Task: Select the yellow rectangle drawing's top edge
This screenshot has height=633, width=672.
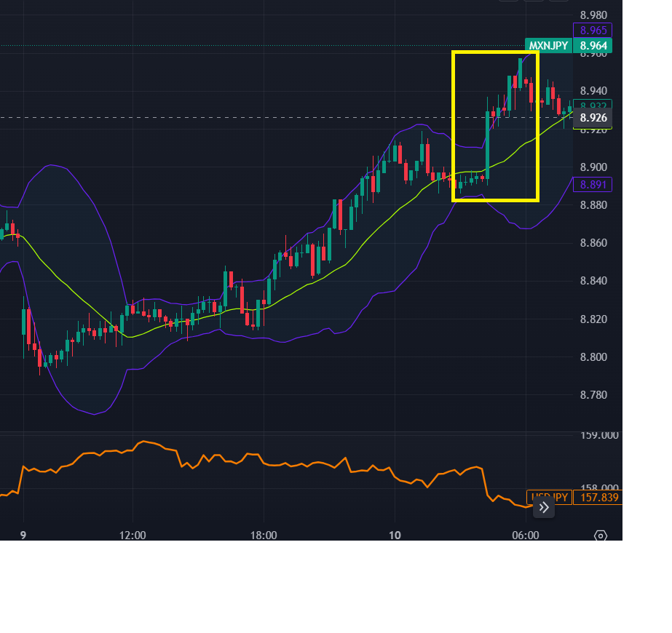Action: pos(495,52)
